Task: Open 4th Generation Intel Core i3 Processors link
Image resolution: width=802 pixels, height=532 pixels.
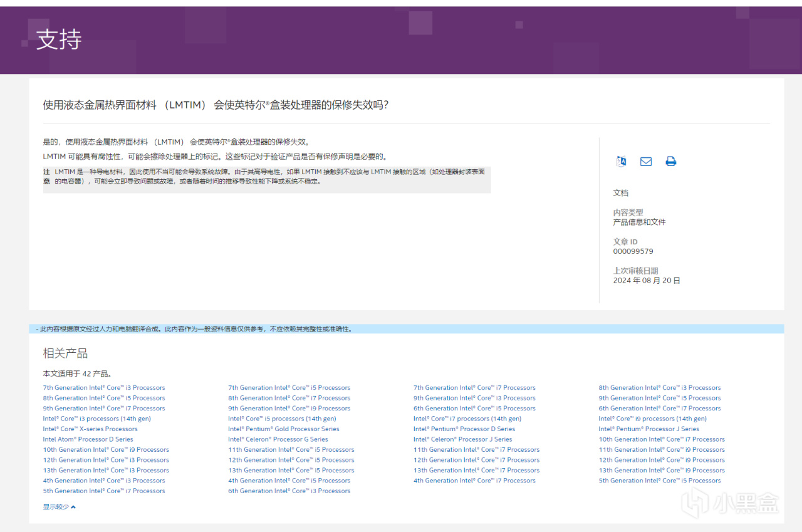Action: 104,481
